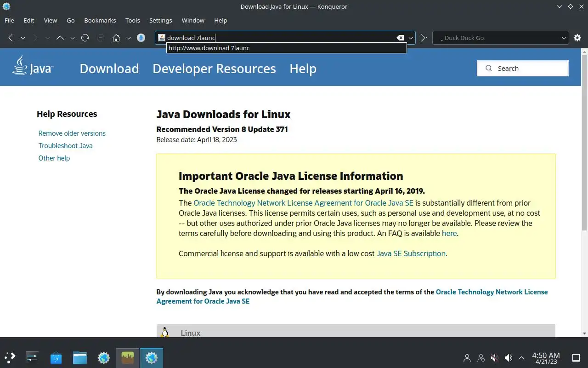This screenshot has height=368, width=588.
Task: Click the blue downloads icon in toolbar
Action: click(x=141, y=38)
